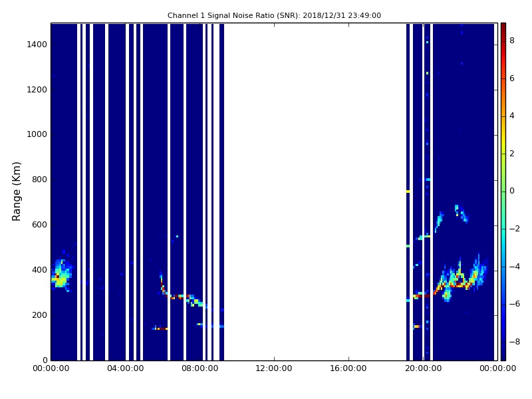Click the 04:00:00 time axis label
Image resolution: width=532 pixels, height=399 pixels.
click(126, 368)
